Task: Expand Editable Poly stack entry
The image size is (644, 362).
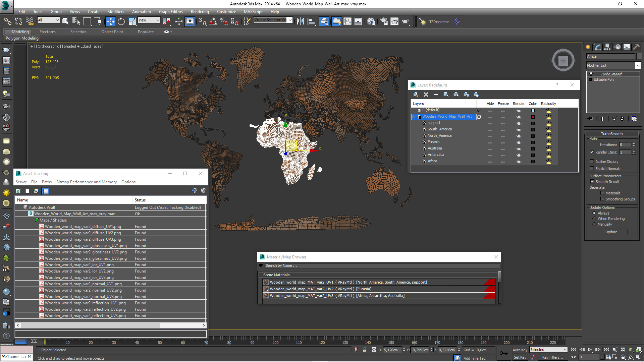Action: [590, 79]
